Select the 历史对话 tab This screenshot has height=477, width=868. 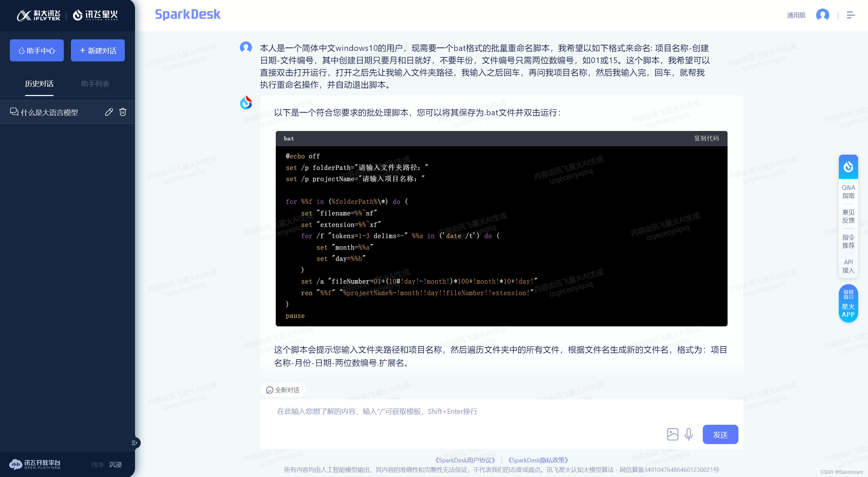39,84
